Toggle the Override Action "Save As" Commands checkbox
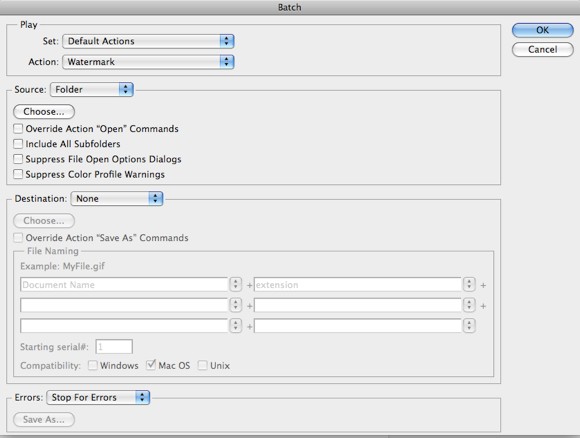This screenshot has width=580, height=438. 18,237
